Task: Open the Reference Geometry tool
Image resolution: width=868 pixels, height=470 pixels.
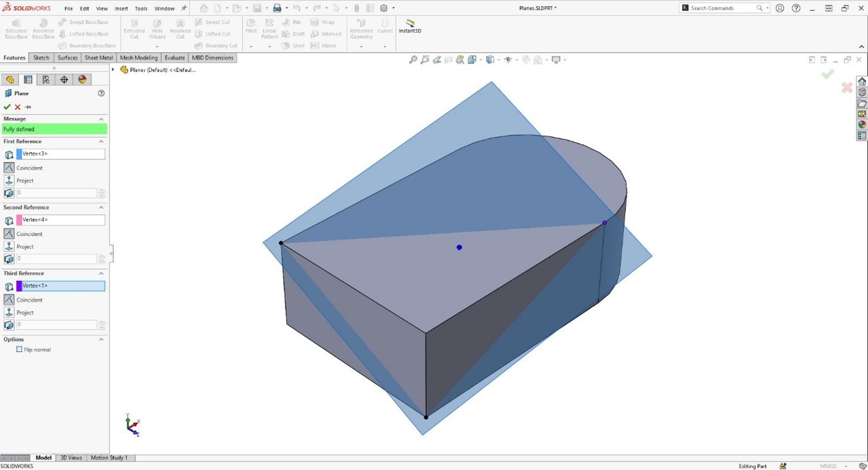Action: 361,29
